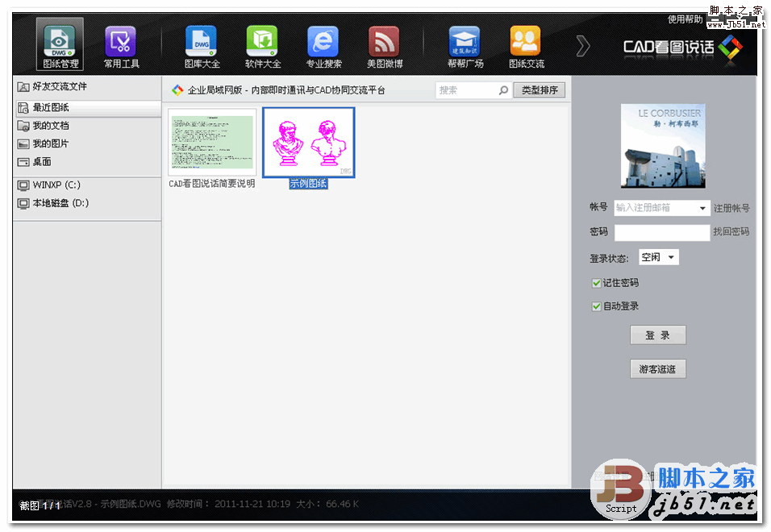Click the colorful logo beside 企业局域网版
The height and width of the screenshot is (532, 771).
click(177, 90)
